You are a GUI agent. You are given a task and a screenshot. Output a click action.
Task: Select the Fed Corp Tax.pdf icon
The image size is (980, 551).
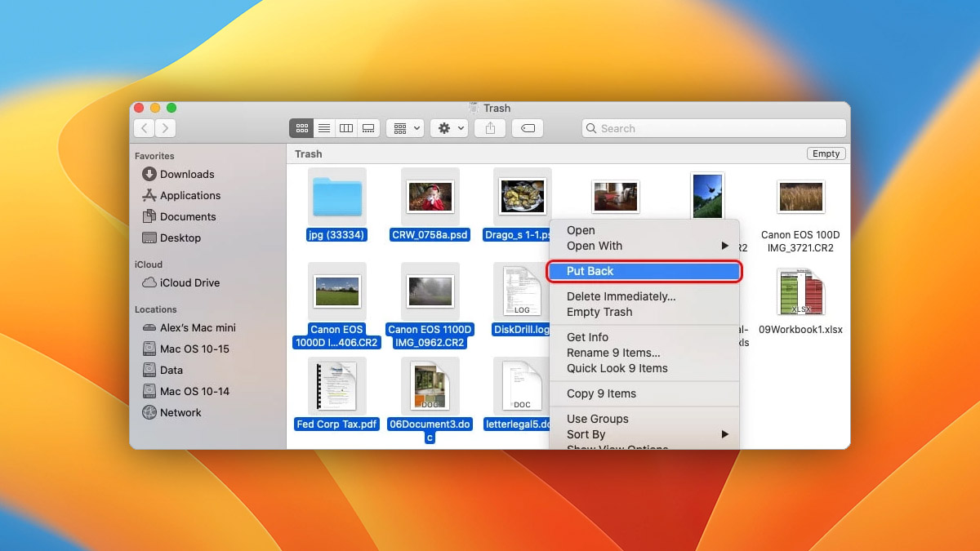coord(337,386)
